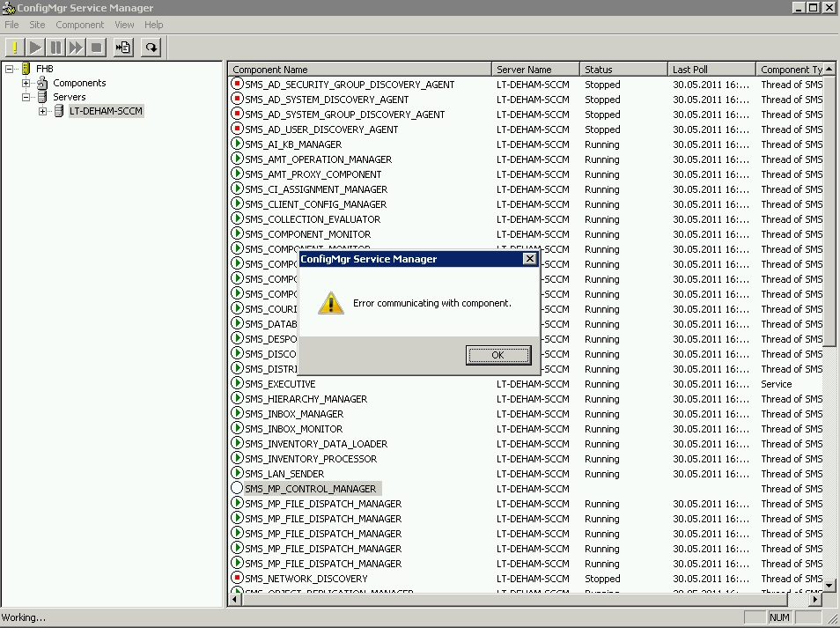The height and width of the screenshot is (628, 840).
Task: Click the vertical scrollbar thumb in component list
Action: [829, 211]
